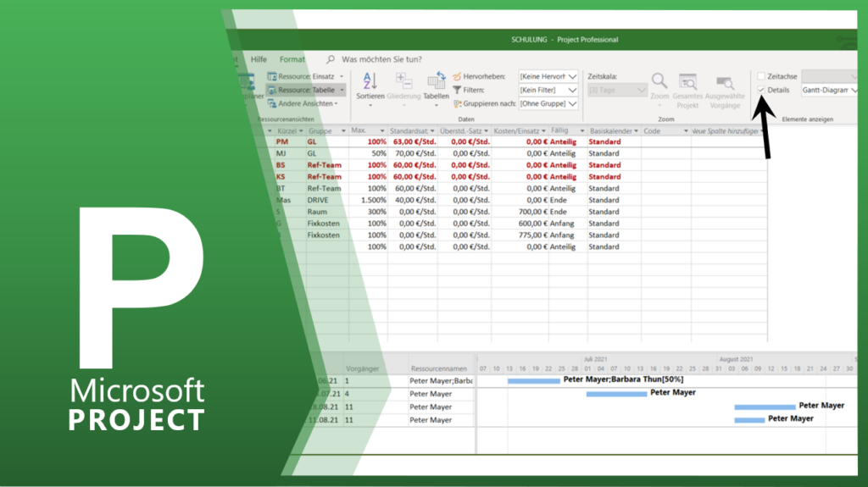Click the predecessor cell with value 4
Image resolution: width=868 pixels, height=487 pixels.
(376, 394)
